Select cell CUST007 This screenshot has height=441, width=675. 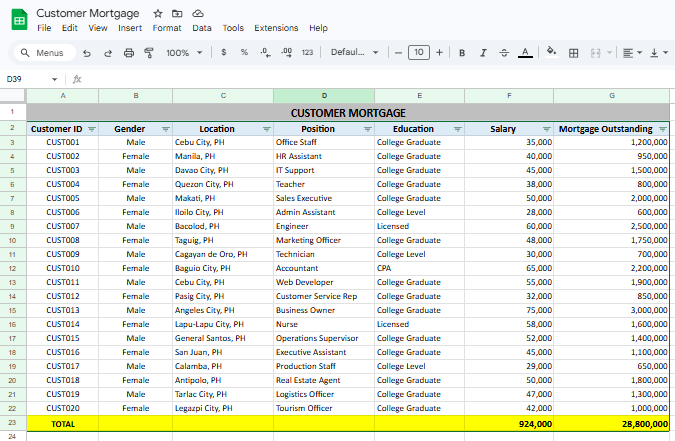[x=63, y=226]
